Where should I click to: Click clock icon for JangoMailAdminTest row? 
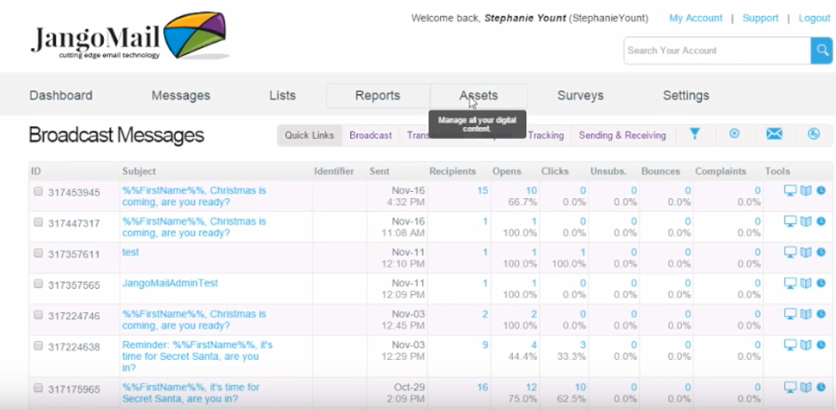coord(821,283)
